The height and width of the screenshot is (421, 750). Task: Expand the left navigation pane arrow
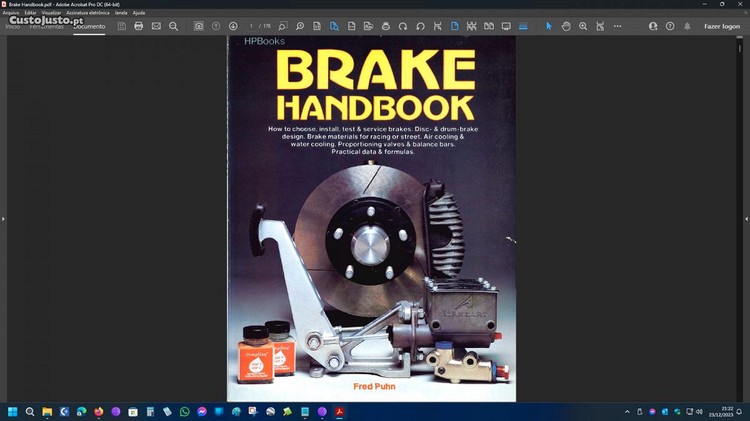pos(3,219)
